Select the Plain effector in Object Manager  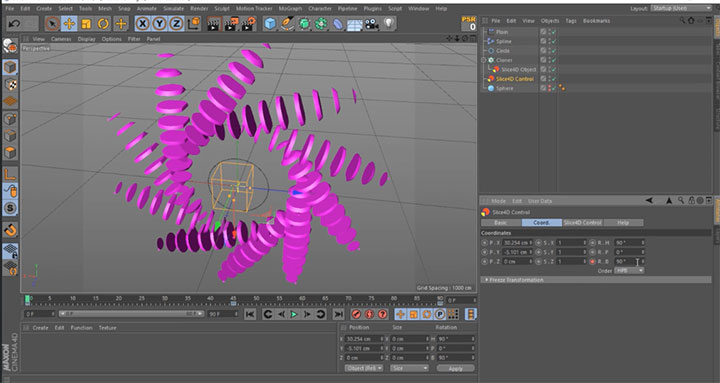click(x=502, y=32)
